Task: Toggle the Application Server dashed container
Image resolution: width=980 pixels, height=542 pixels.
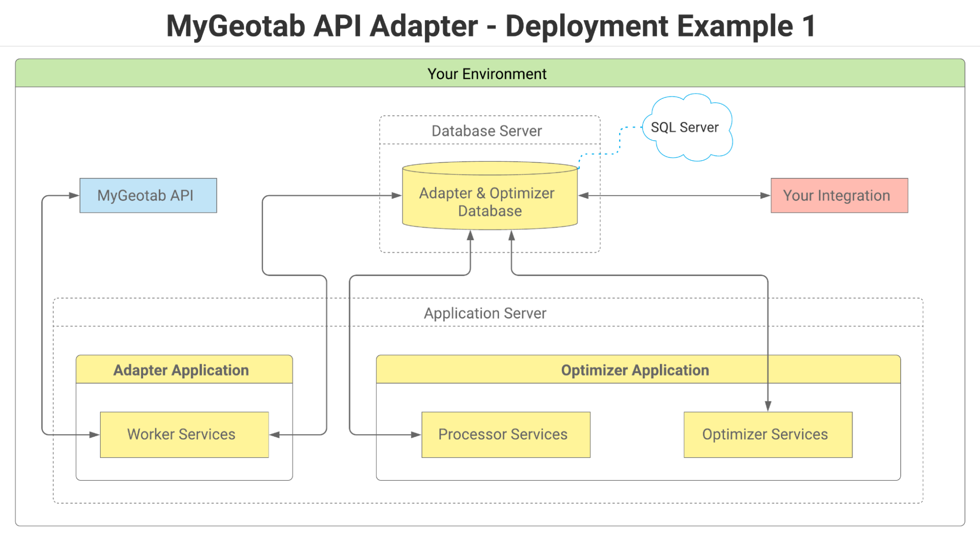Action: click(485, 313)
